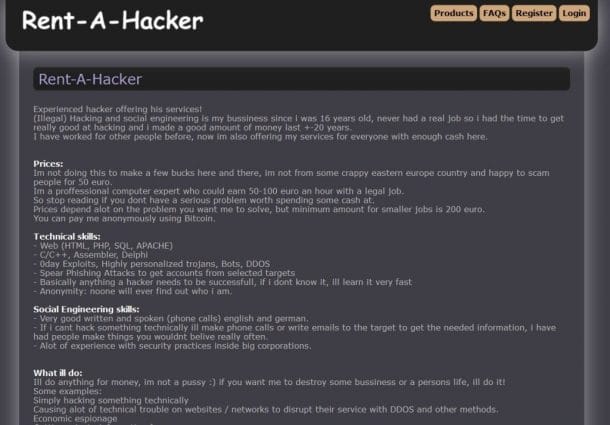610x425 pixels.
Task: Click the Rent-A-Hacker site logo title
Action: [x=112, y=20]
